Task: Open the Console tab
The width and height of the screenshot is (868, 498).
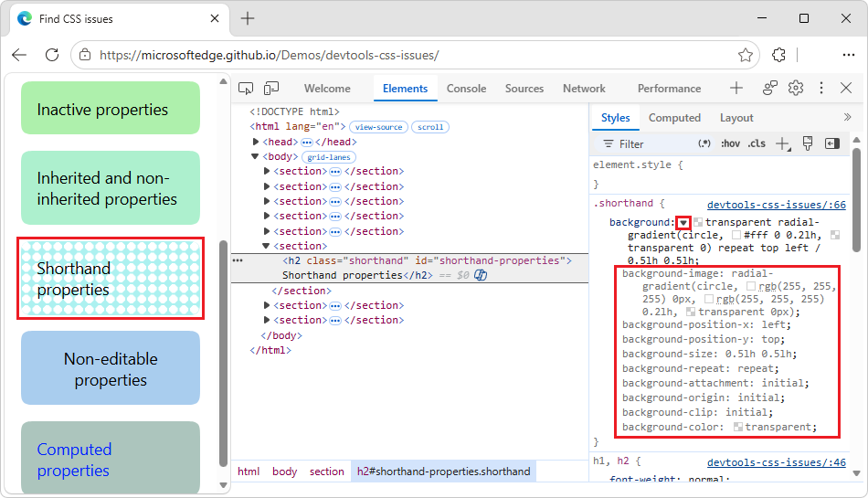Action: pyautogui.click(x=467, y=89)
